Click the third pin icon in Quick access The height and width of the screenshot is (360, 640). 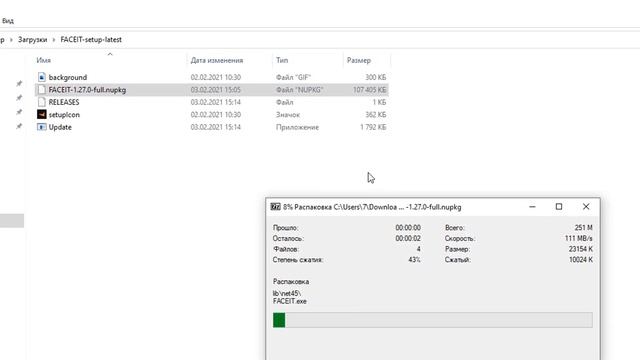[x=19, y=112]
